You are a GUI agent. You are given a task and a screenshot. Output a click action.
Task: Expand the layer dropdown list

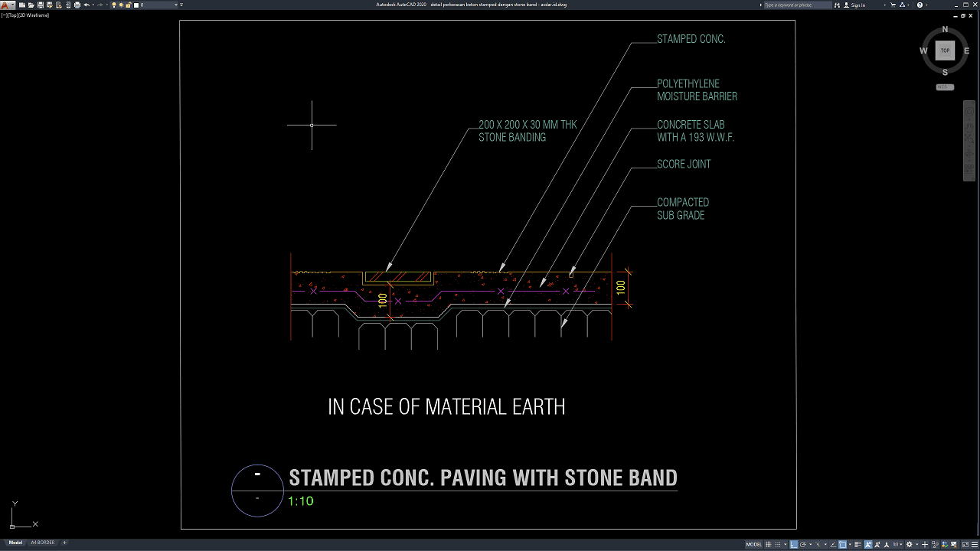point(177,5)
